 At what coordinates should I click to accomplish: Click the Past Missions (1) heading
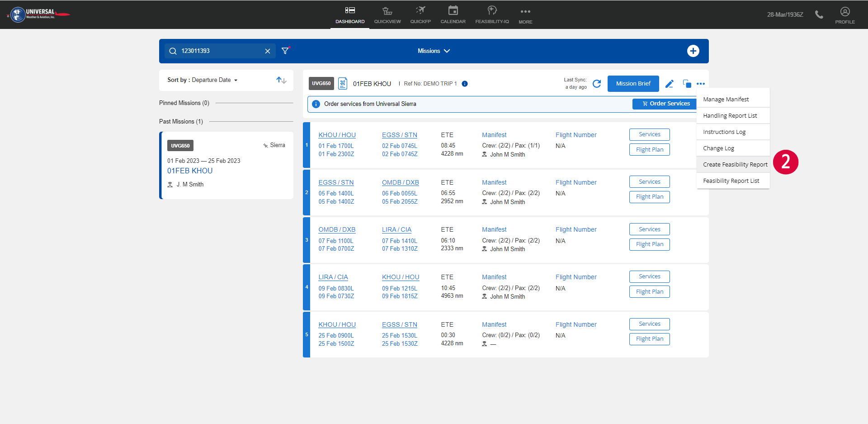181,122
